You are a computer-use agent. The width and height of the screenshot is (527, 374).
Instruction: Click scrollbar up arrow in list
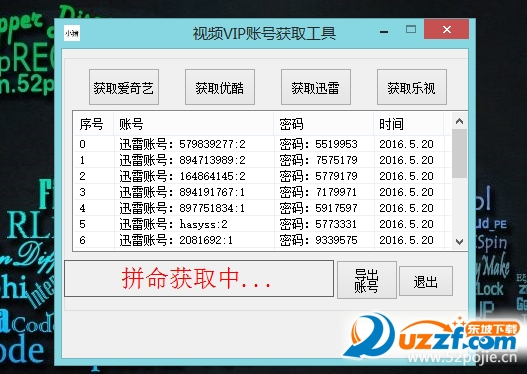(x=459, y=121)
